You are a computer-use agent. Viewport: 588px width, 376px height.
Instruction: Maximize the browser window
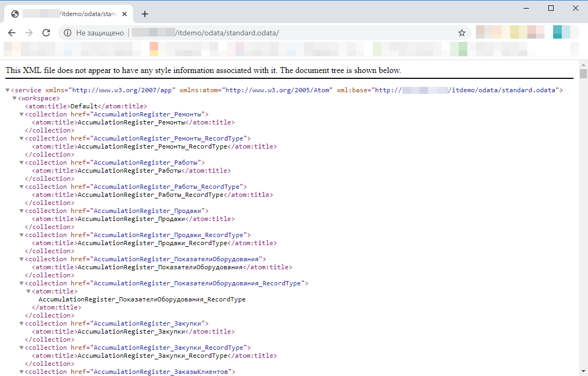coord(550,8)
